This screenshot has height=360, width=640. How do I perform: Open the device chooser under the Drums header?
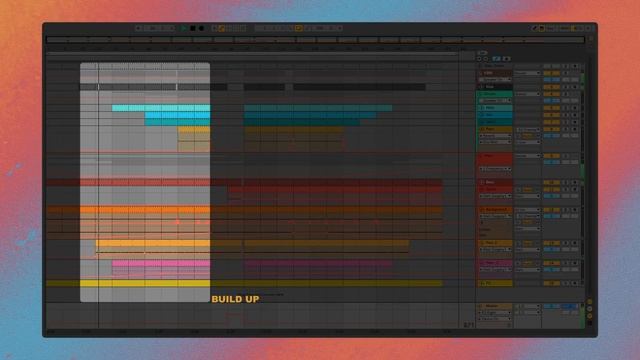[496, 100]
